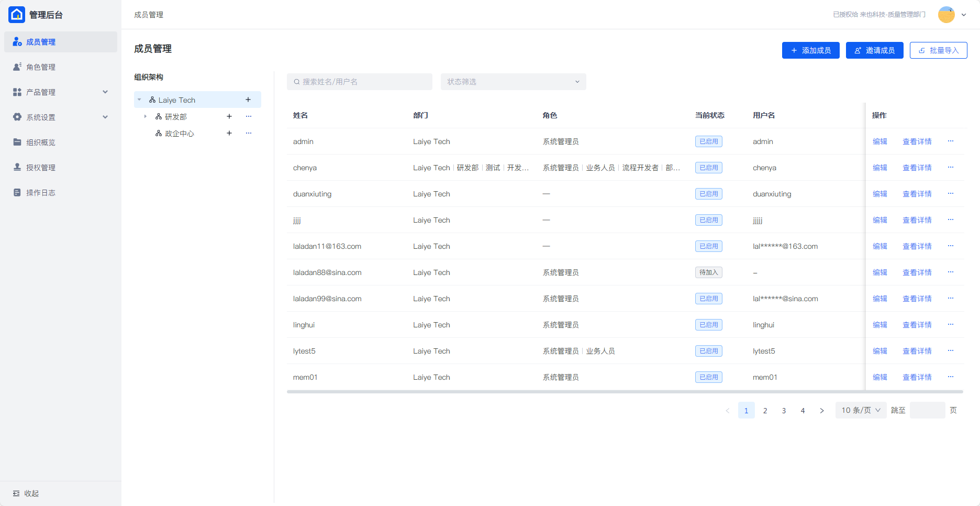Click 查看详情 for the duanxiuting row
Screen dimensions: 980x506
[x=917, y=194]
